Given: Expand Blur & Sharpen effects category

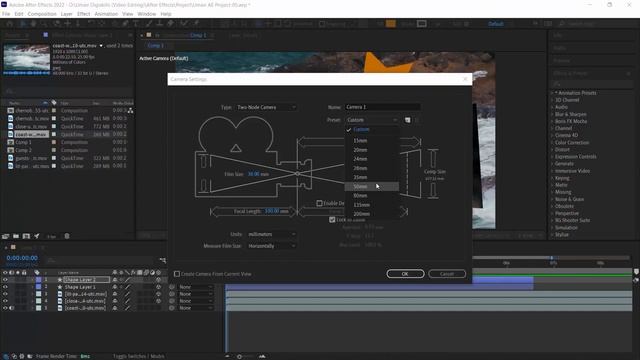Looking at the screenshot, I should (x=552, y=114).
